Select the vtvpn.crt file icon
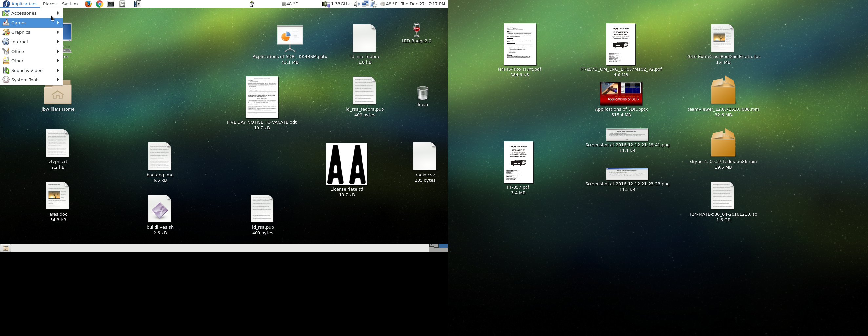The height and width of the screenshot is (336, 868). coord(57,143)
